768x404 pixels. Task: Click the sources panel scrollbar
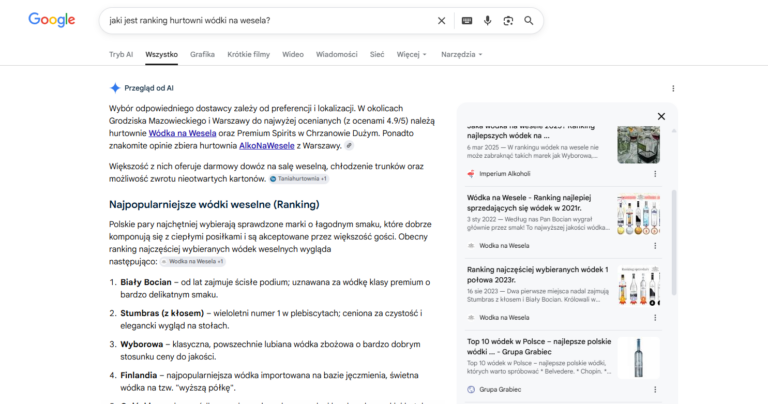(x=674, y=242)
